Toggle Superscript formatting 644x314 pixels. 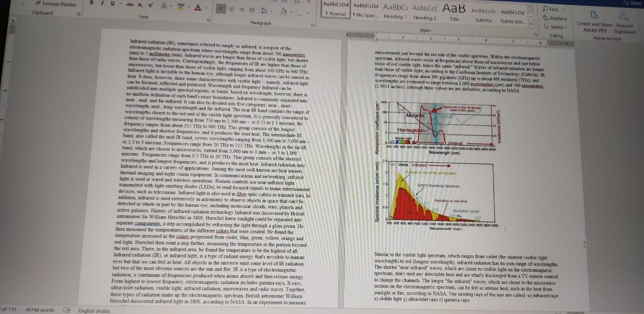150,6
